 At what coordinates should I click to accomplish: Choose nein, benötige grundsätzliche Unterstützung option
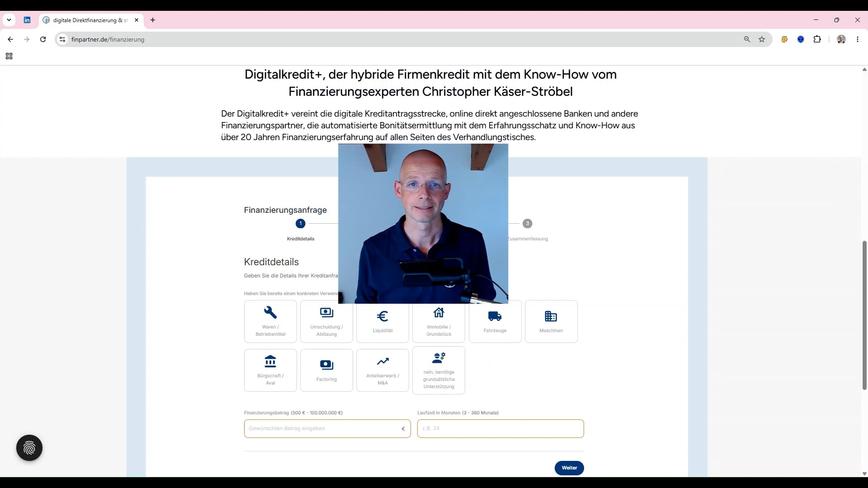[x=439, y=370]
